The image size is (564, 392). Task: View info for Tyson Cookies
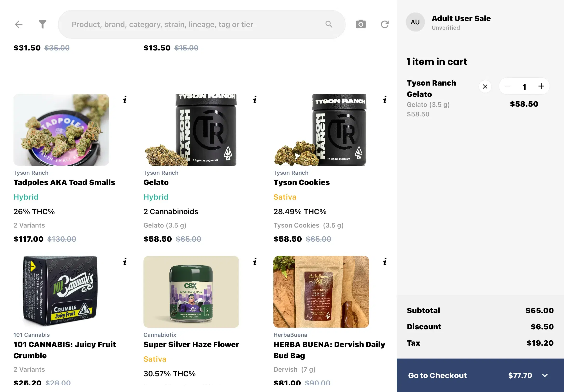click(x=385, y=100)
